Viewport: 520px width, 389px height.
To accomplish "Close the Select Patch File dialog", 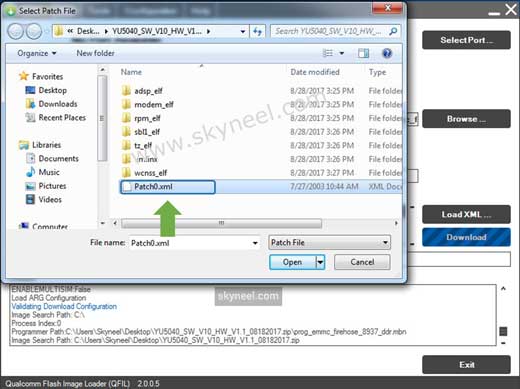I will (387, 7).
